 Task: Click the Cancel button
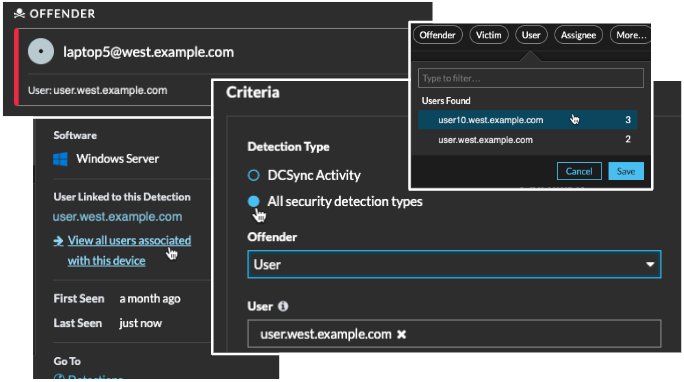[x=579, y=171]
